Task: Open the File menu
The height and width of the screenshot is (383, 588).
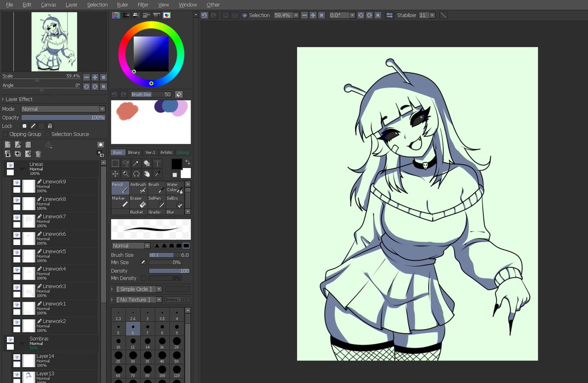Action: click(9, 4)
